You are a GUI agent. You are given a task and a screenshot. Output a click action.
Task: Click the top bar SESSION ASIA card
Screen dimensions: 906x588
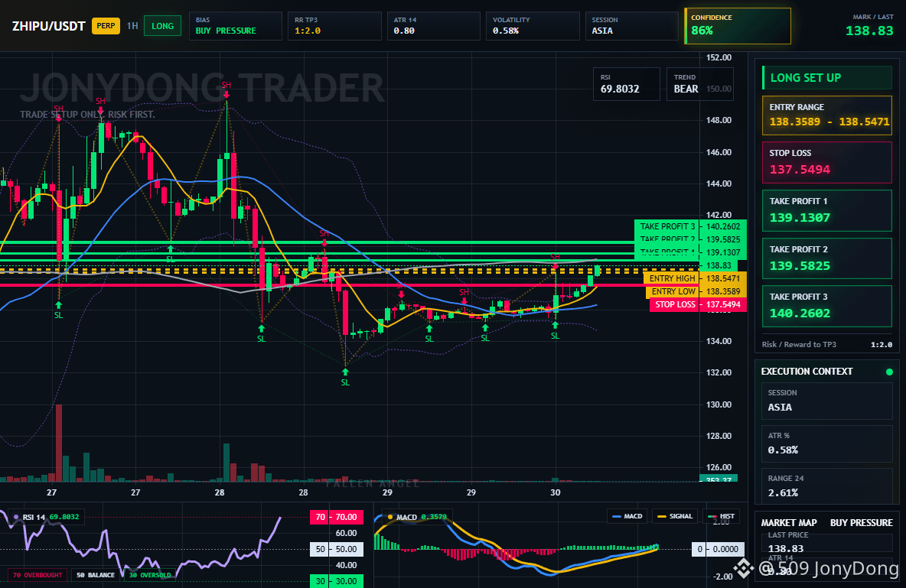point(631,25)
